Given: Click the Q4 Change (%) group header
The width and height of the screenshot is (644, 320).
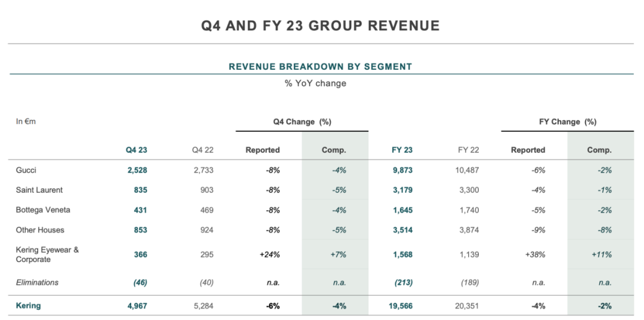Looking at the screenshot, I should click(302, 122).
